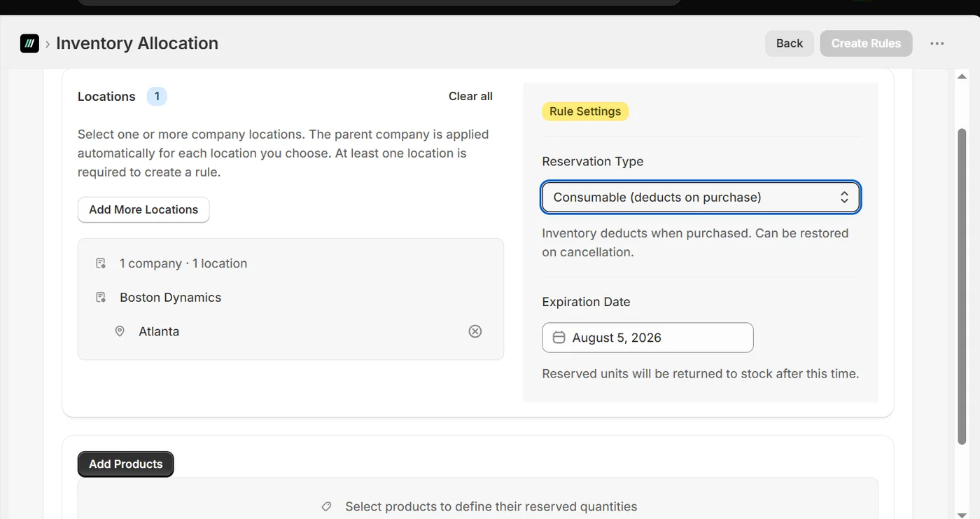The image size is (980, 519).
Task: Click the map pin icon beside Atlanta
Action: [x=120, y=331]
